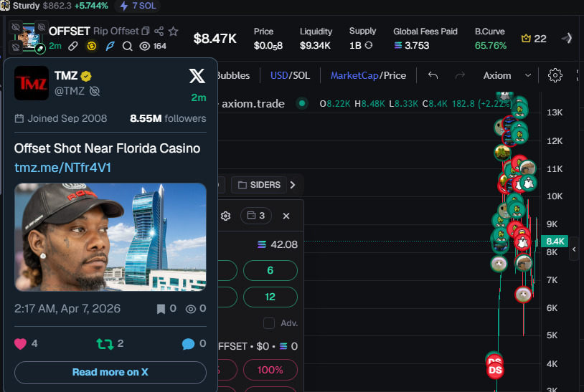Click the 7 SOL lightning quick-buy button
The image size is (584, 392).
click(138, 6)
